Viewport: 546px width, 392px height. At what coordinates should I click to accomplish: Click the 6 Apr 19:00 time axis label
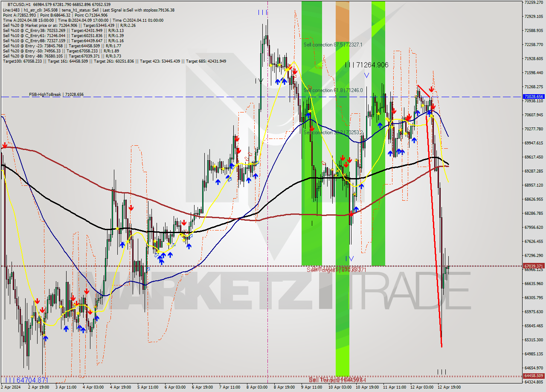click(x=203, y=387)
